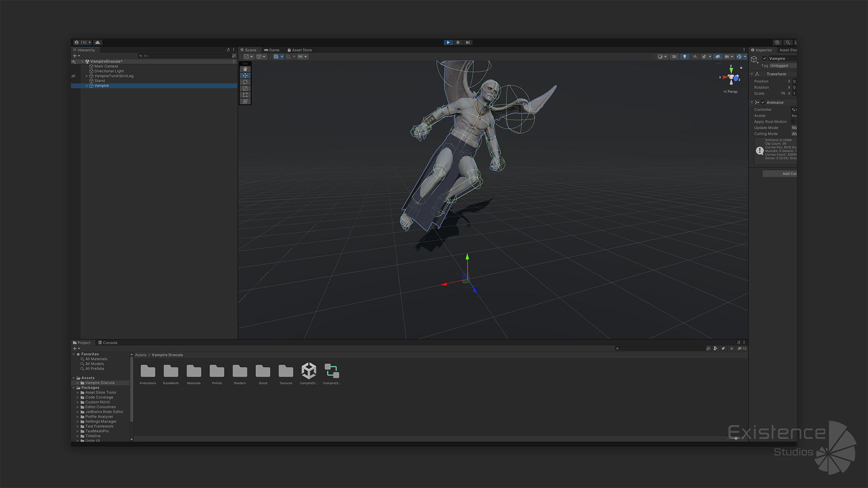
Task: Switch to the Game tab
Action: pos(272,50)
